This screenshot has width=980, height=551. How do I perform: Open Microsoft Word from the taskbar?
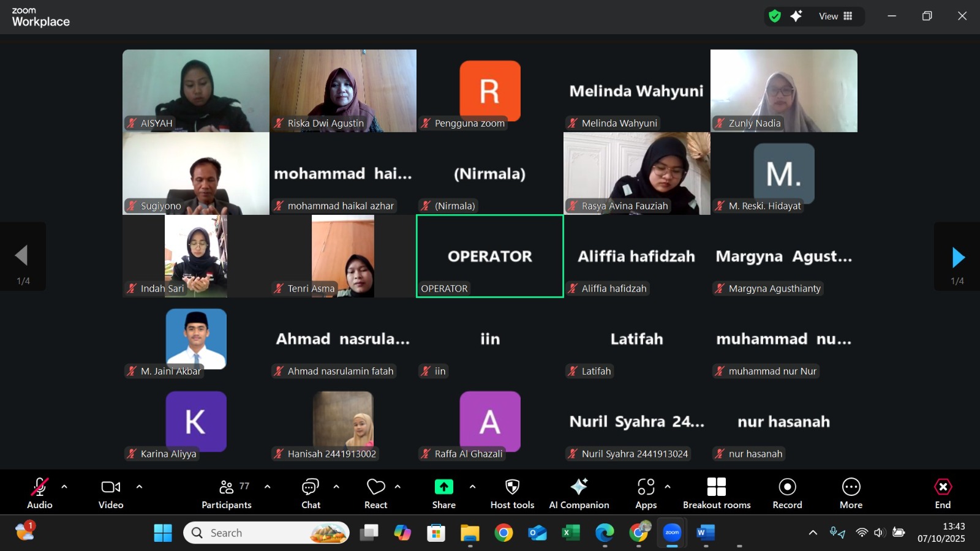705,533
